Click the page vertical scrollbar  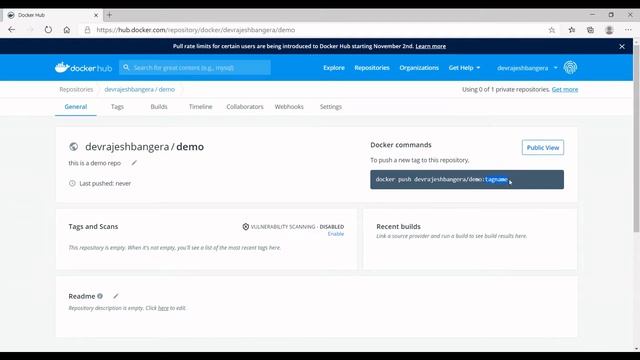click(x=636, y=139)
